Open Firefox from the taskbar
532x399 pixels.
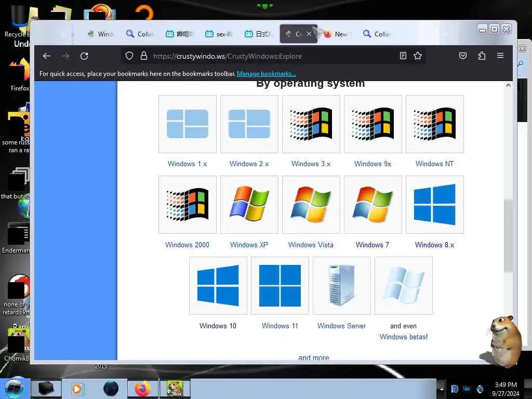143,389
